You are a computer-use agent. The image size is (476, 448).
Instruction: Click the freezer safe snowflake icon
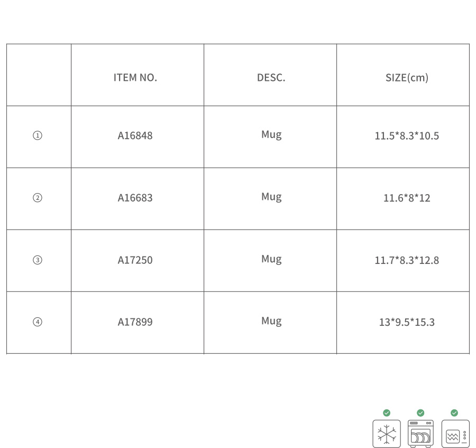click(387, 433)
